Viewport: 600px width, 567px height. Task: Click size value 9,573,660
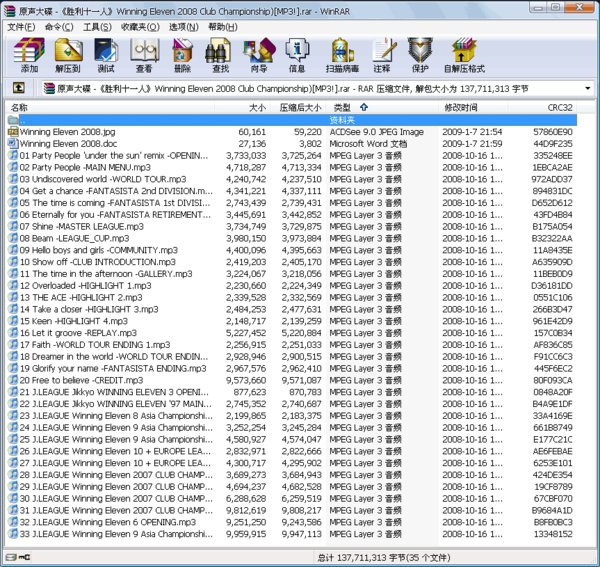click(246, 380)
